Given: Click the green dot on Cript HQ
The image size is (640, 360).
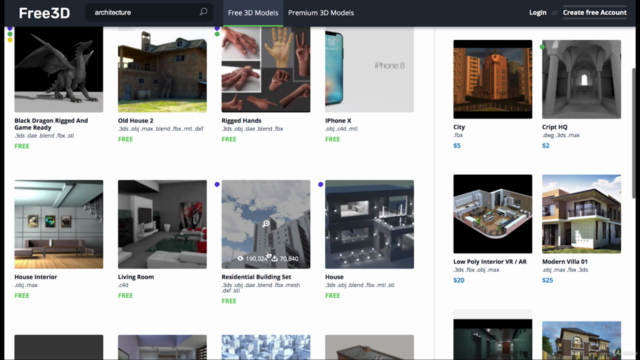Looking at the screenshot, I should [x=542, y=47].
